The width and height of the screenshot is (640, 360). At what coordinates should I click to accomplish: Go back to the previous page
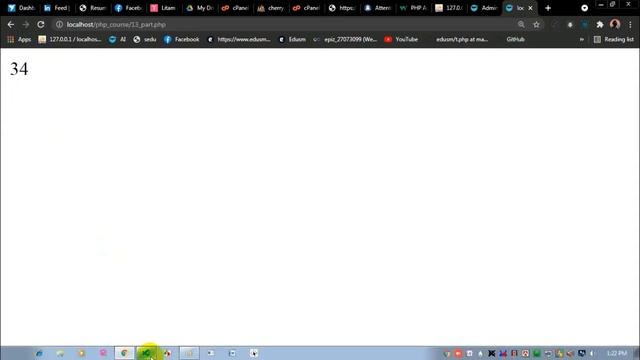[x=11, y=24]
